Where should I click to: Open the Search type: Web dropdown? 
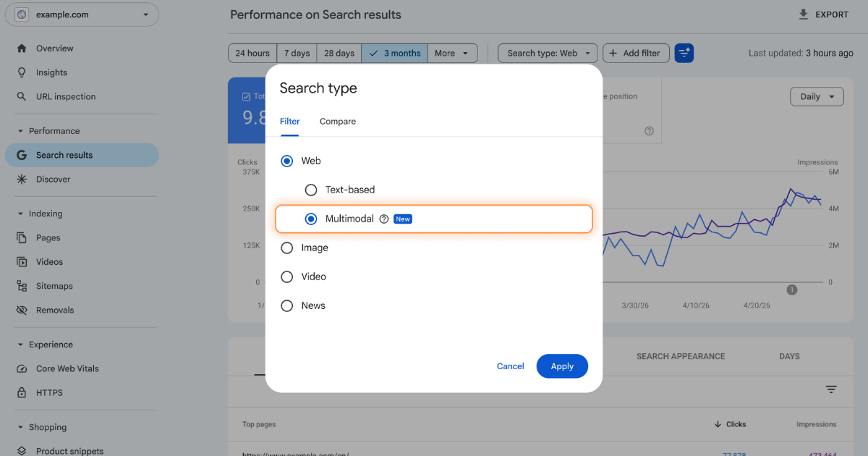click(x=548, y=53)
